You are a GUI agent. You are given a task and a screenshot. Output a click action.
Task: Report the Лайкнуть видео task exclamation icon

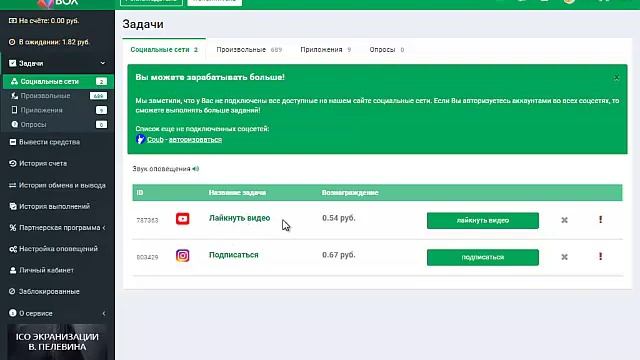click(600, 220)
